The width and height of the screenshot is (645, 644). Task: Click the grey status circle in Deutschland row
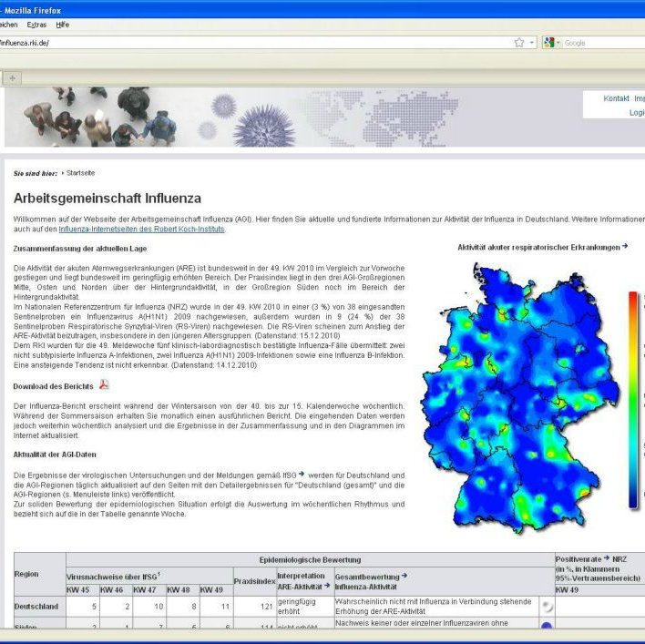546,605
